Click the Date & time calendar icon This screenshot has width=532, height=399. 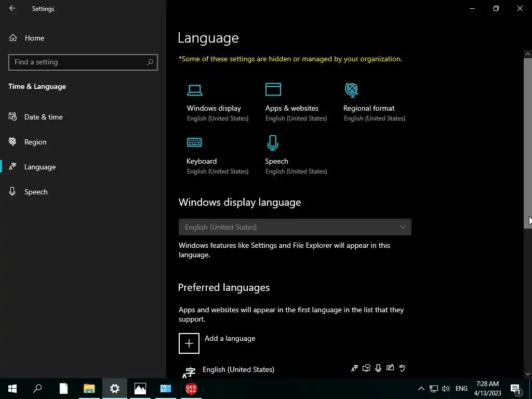pos(12,117)
